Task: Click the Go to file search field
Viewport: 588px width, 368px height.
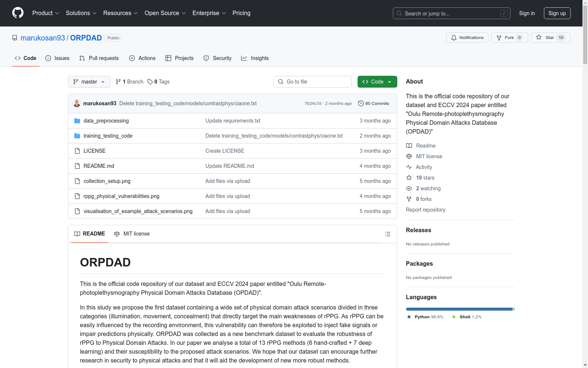Action: click(x=312, y=82)
